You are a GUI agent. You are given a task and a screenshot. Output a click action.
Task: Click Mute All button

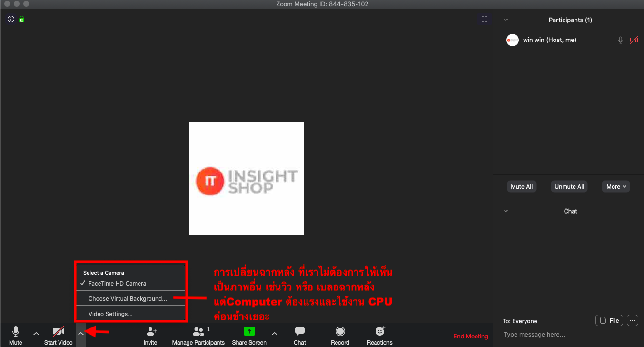pyautogui.click(x=522, y=186)
